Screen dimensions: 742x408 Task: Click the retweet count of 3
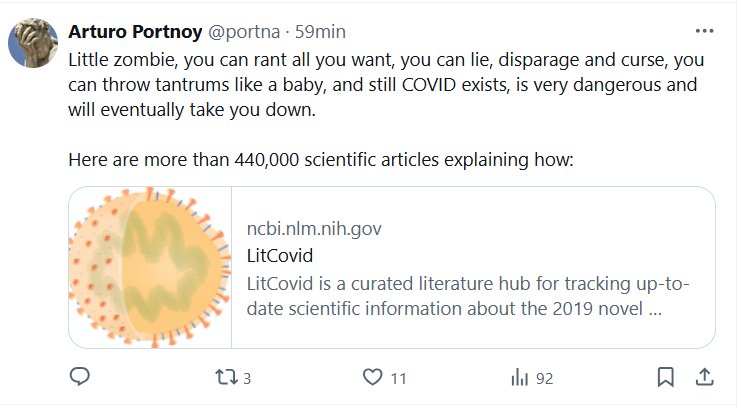click(x=247, y=378)
